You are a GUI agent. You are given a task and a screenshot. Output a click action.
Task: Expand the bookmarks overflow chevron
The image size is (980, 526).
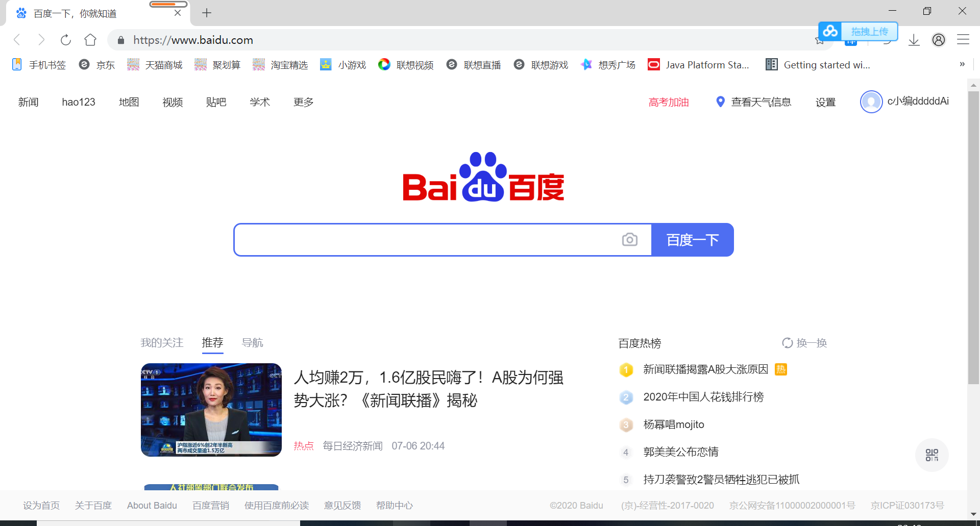(x=962, y=64)
